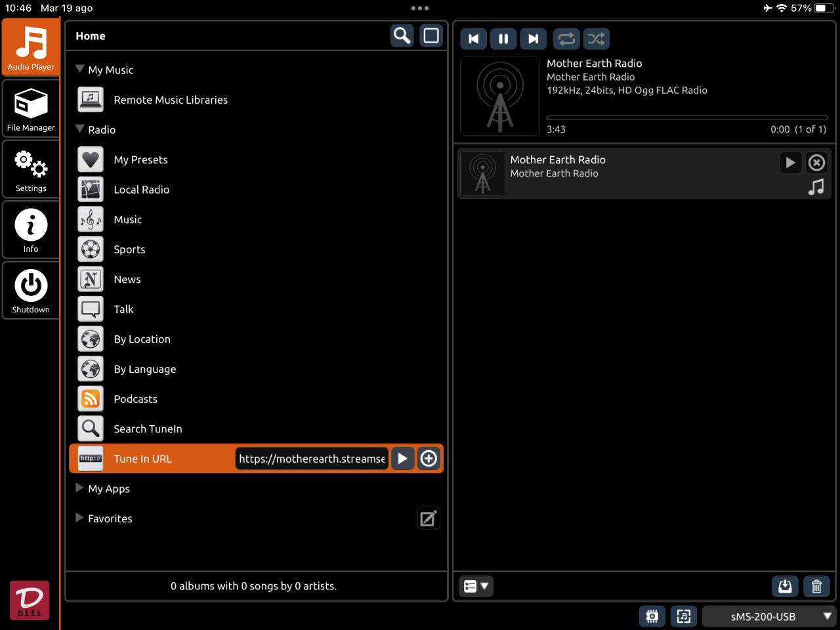
Task: Expand the My Apps section
Action: [x=79, y=488]
